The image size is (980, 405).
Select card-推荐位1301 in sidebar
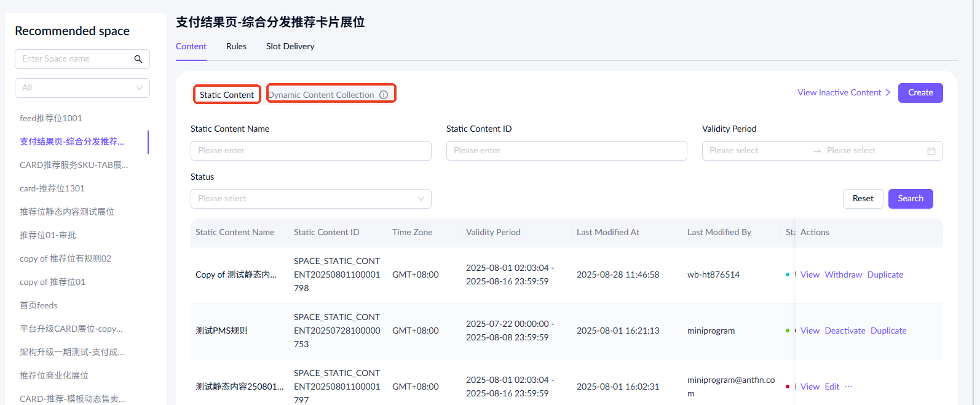point(52,188)
